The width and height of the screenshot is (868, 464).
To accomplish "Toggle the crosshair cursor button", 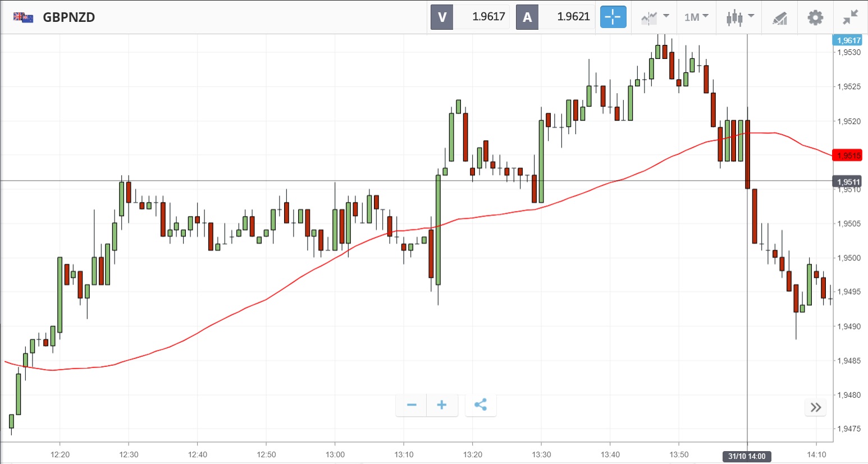I will [x=613, y=17].
